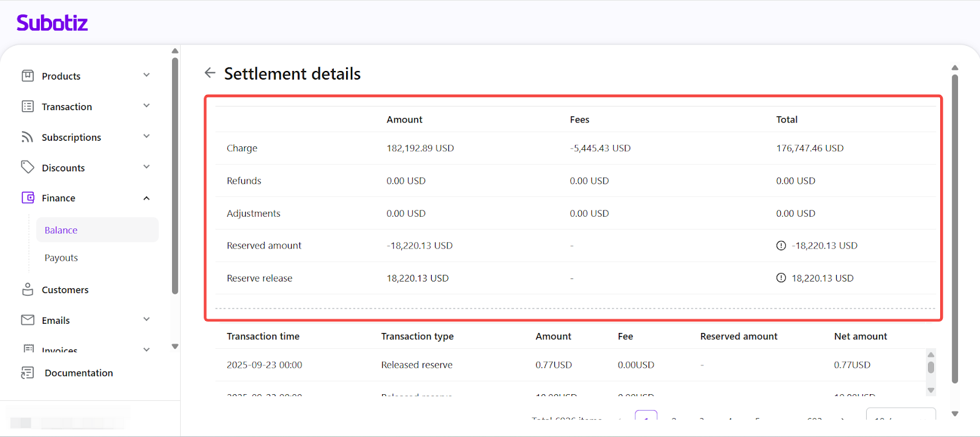
Task: Click the Discounts tag icon
Action: tap(28, 167)
